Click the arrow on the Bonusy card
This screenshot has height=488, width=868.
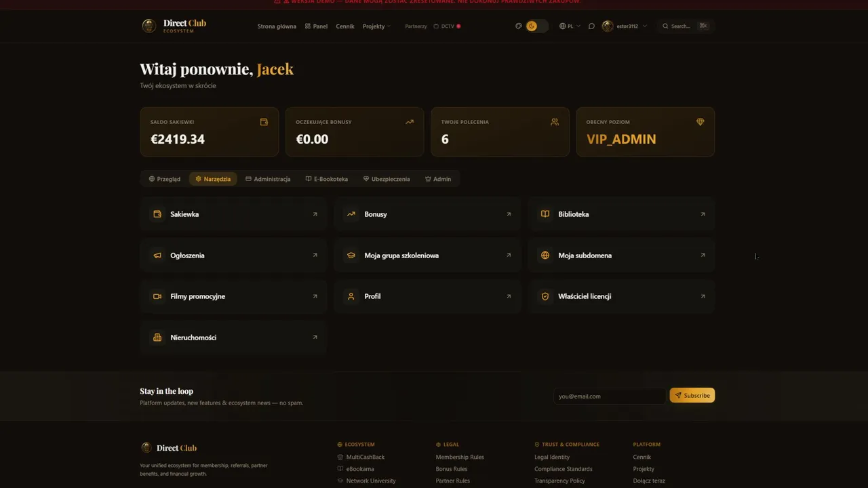509,214
